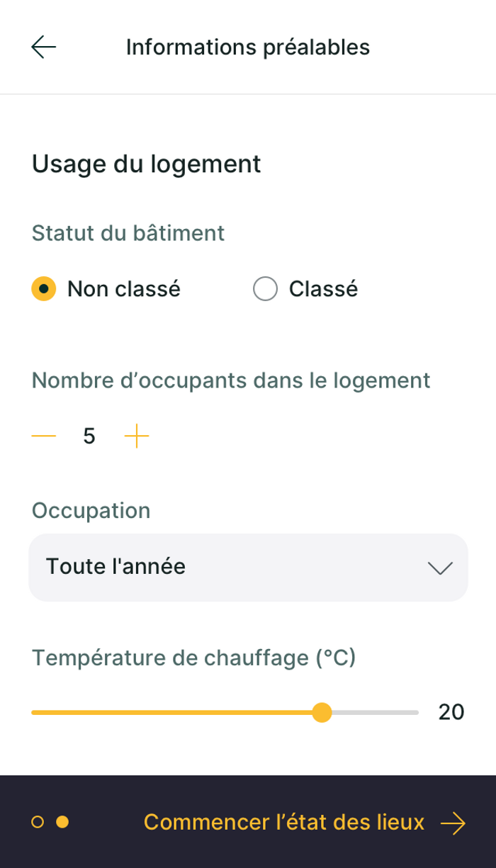Click the "Classé" label text
The width and height of the screenshot is (496, 868).
click(323, 289)
